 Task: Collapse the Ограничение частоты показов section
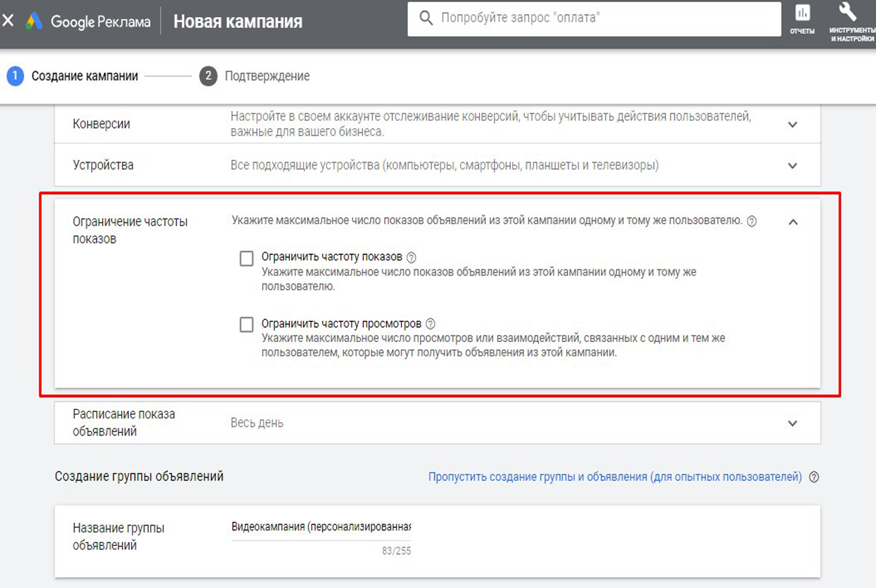pyautogui.click(x=793, y=222)
